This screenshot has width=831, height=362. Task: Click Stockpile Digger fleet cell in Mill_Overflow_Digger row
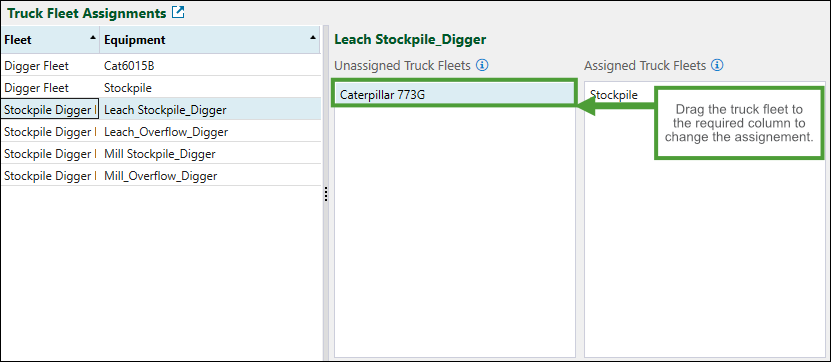tap(50, 175)
